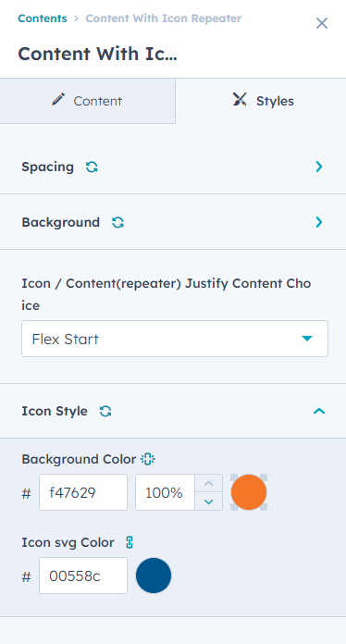Open the Flex Start dropdown
The height and width of the screenshot is (644, 346).
click(x=175, y=339)
